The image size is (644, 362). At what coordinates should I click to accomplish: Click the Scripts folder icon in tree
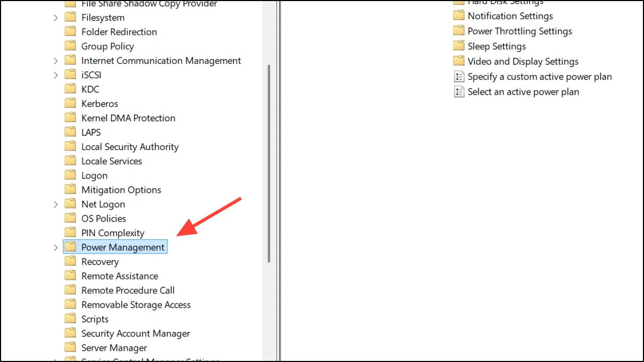(x=70, y=318)
